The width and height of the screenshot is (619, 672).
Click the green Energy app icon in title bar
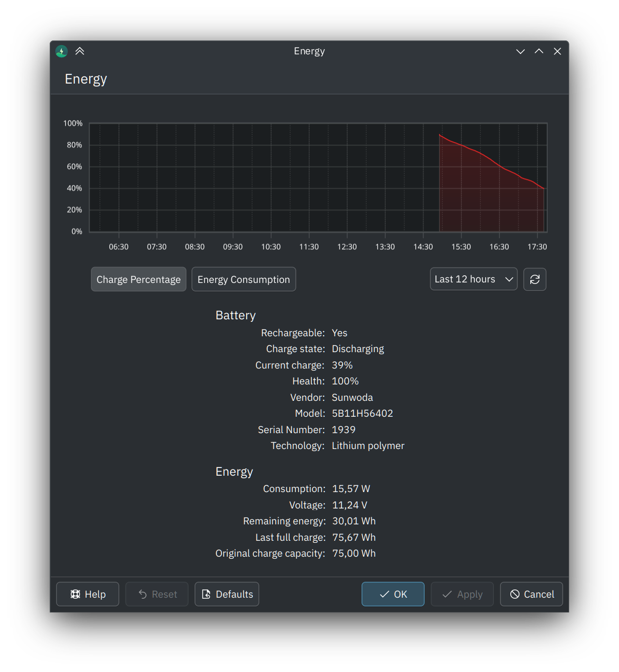62,51
